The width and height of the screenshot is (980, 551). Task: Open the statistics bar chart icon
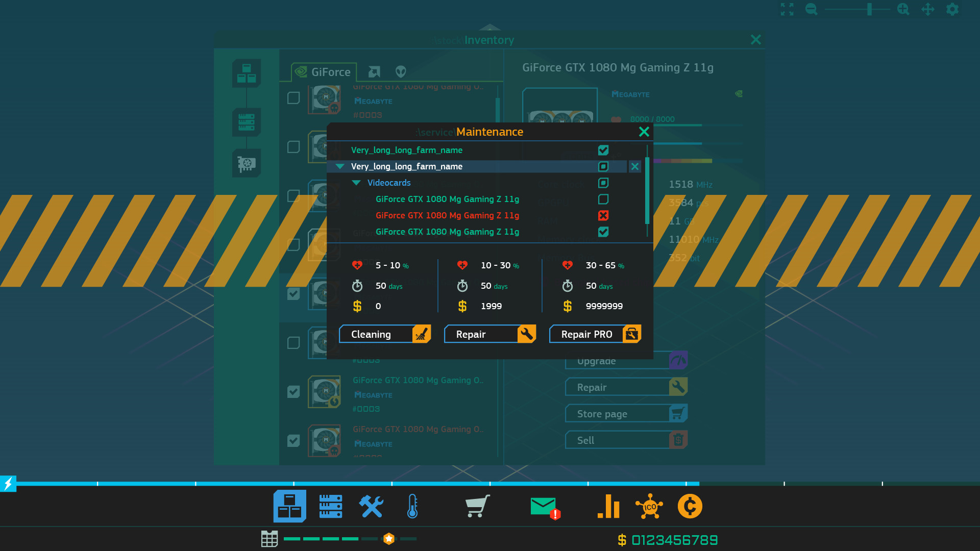[608, 506]
